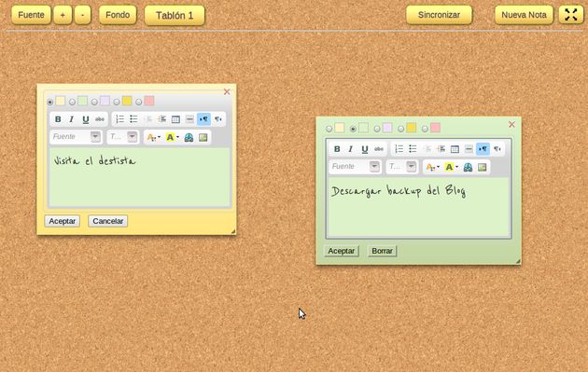This screenshot has width=588, height=372.
Task: Open font size dropdown in the dentista note
Action: click(123, 137)
